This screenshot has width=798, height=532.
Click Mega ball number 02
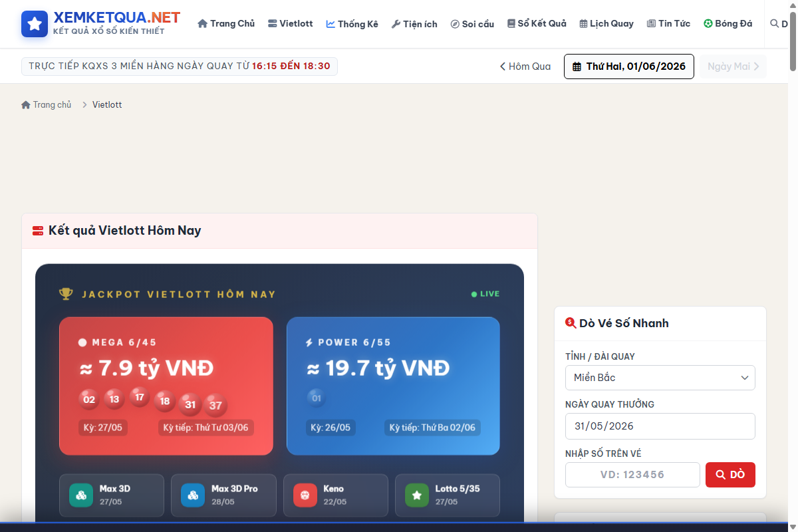pos(89,400)
